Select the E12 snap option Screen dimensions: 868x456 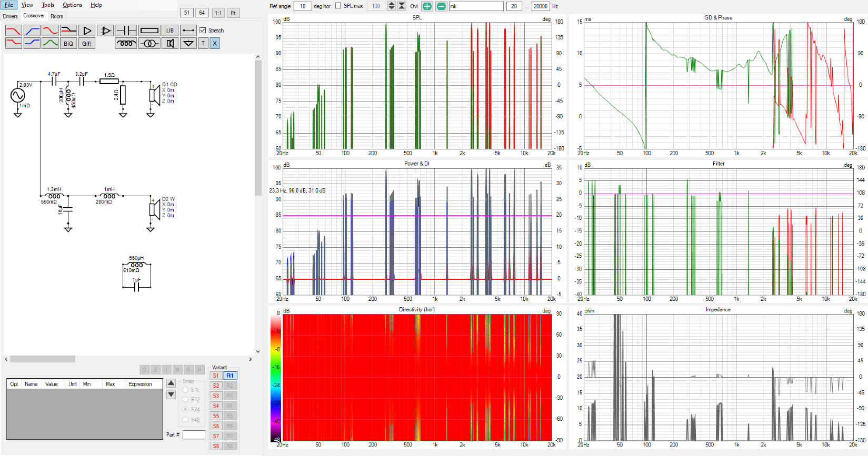pos(185,400)
